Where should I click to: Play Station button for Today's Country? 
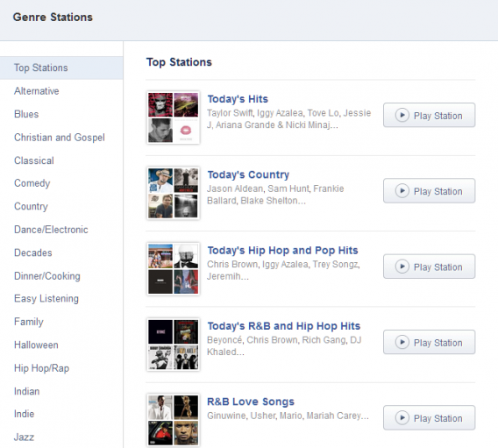pyautogui.click(x=429, y=190)
